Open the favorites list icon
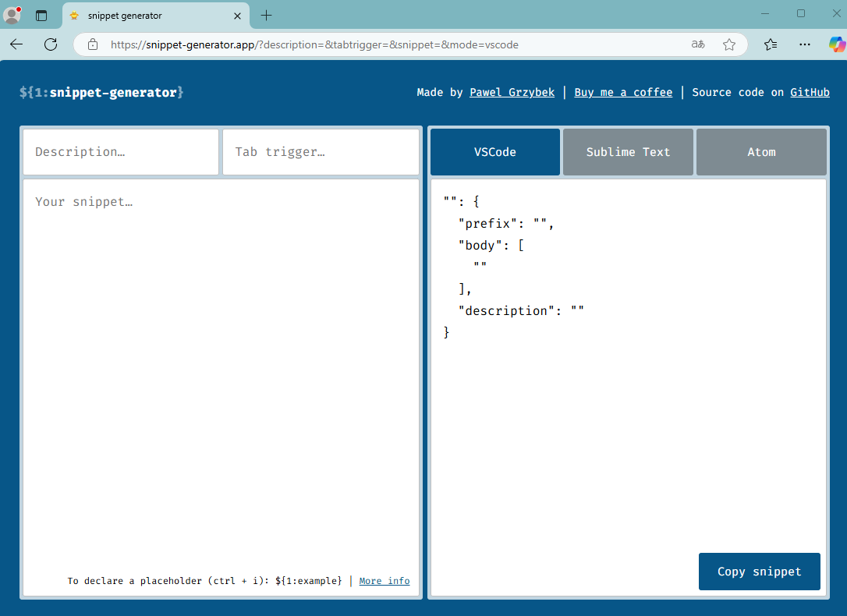 (771, 44)
